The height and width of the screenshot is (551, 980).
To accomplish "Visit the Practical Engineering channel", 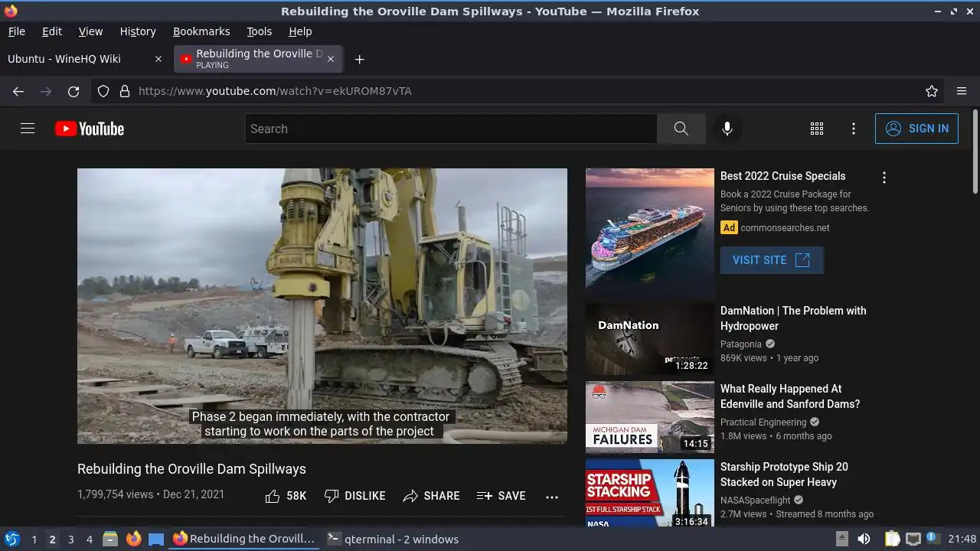I will point(763,422).
